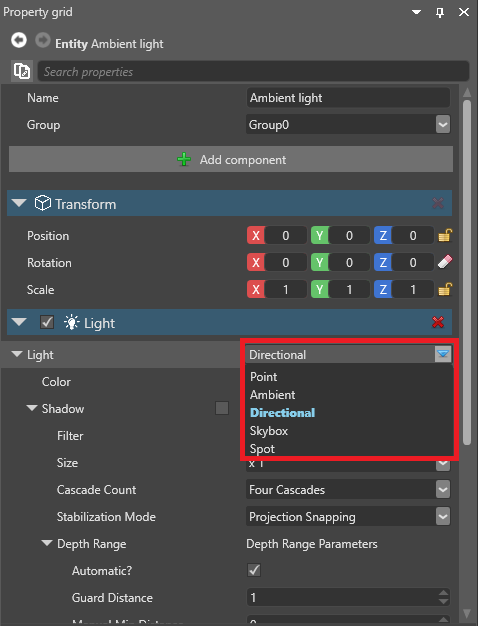Click the green Y label of Rotation
The width and height of the screenshot is (478, 626).
click(x=320, y=262)
